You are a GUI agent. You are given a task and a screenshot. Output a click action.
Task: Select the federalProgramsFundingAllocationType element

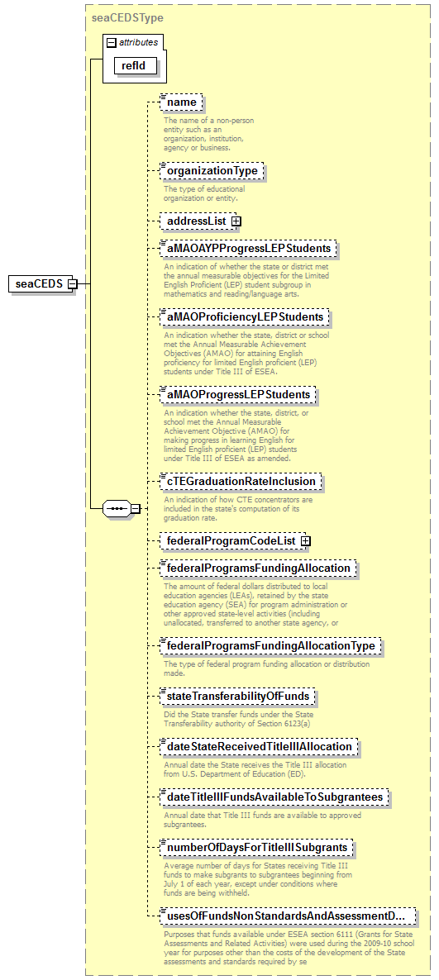coord(271,645)
